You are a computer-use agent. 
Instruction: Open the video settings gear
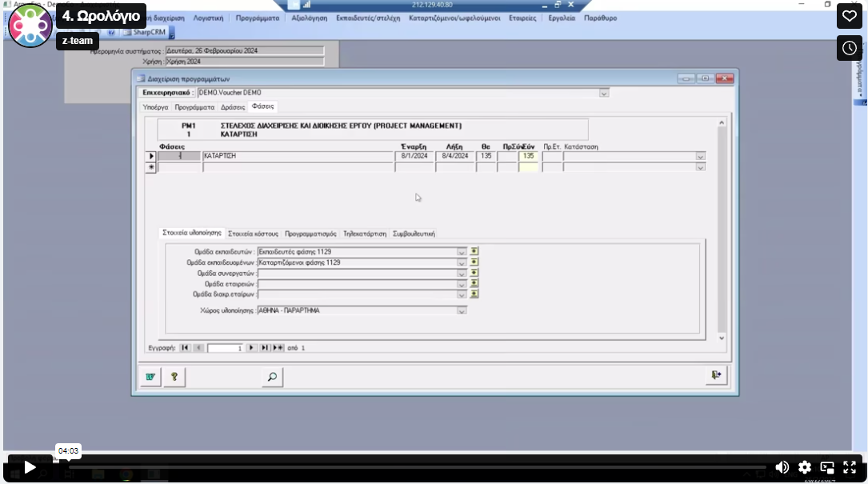tap(805, 467)
